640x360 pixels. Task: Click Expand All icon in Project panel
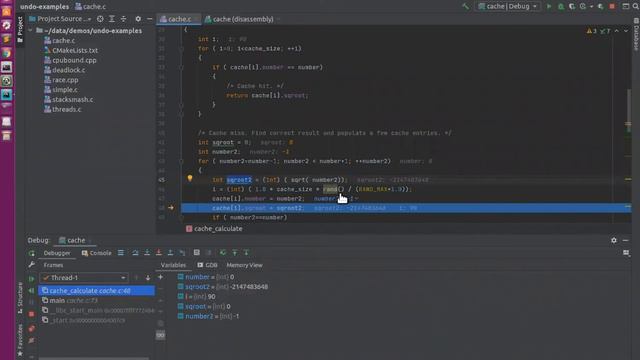112,19
